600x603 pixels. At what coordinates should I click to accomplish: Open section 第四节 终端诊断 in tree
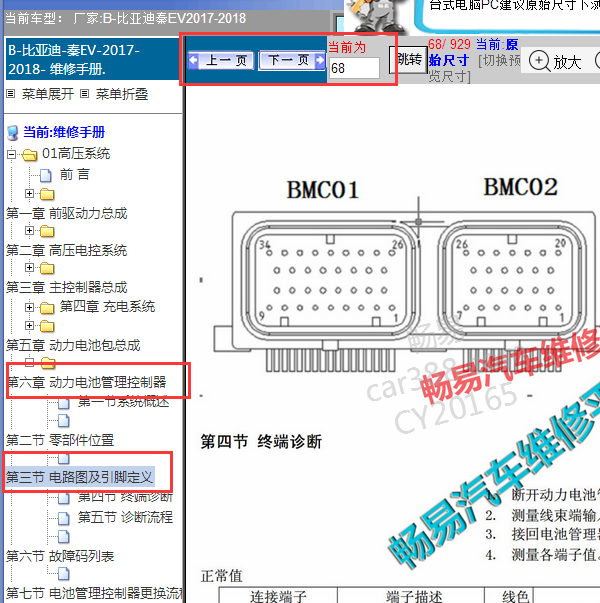(125, 497)
